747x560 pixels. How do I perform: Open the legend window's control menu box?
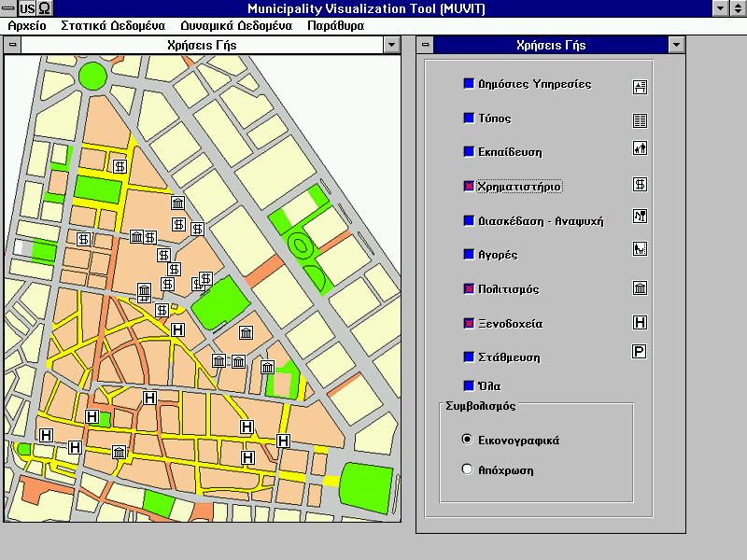pyautogui.click(x=426, y=45)
